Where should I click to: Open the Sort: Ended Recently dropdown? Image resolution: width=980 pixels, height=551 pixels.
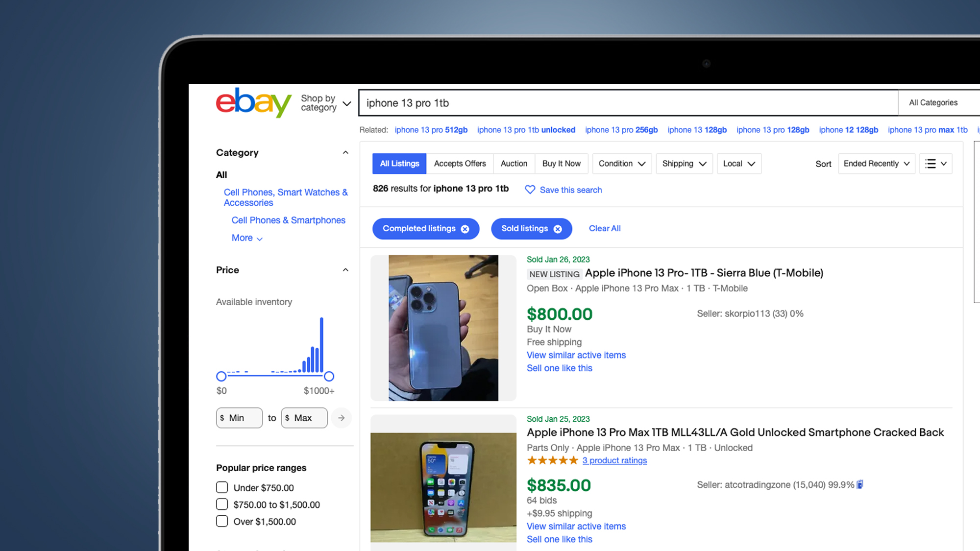(x=876, y=163)
